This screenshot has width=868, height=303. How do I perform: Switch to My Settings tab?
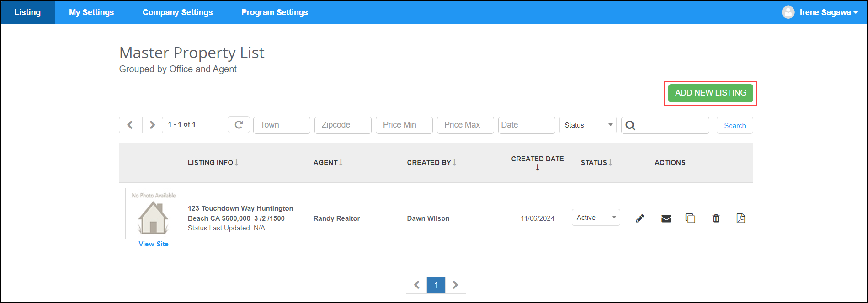coord(91,12)
